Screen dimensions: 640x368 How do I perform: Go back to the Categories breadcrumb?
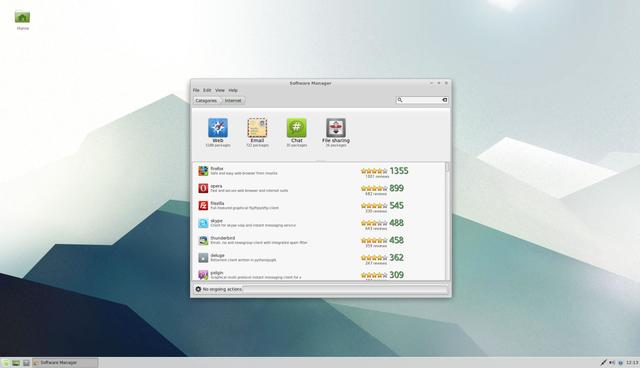206,100
